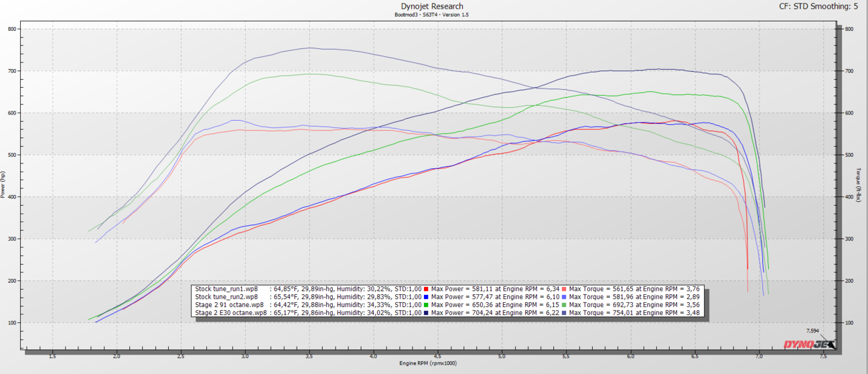Click the light red Max Torque swatch for run1
Screen dimensions: 868x374
click(564, 290)
